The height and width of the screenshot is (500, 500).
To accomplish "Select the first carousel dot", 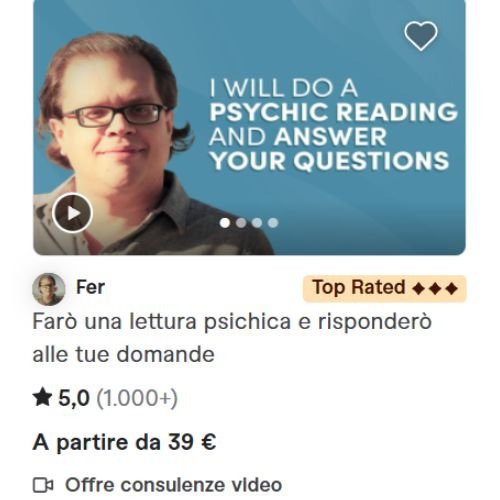I will point(225,223).
